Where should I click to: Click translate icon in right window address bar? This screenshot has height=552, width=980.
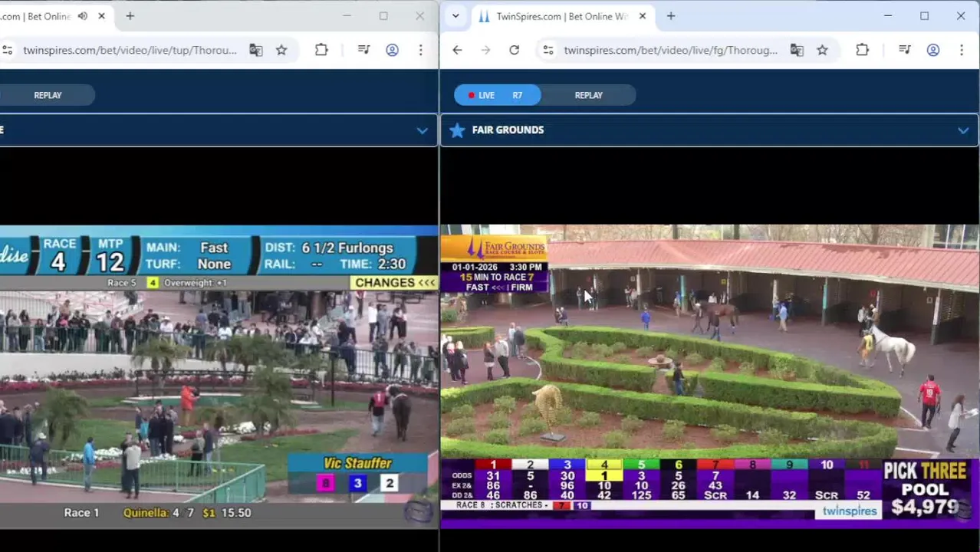[x=797, y=50]
